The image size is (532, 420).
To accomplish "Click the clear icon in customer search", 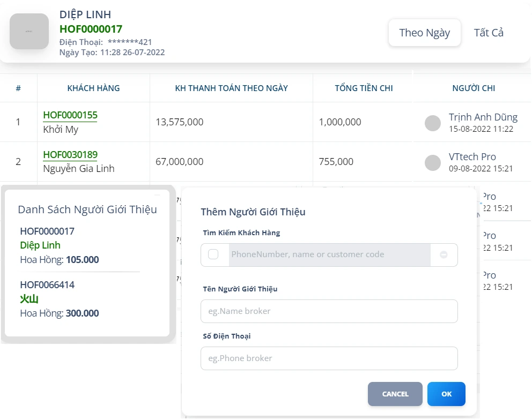I will [444, 255].
